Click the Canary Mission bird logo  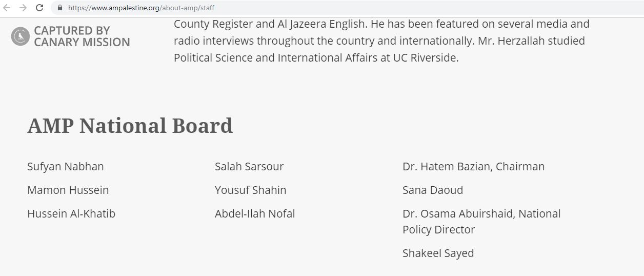[20, 36]
